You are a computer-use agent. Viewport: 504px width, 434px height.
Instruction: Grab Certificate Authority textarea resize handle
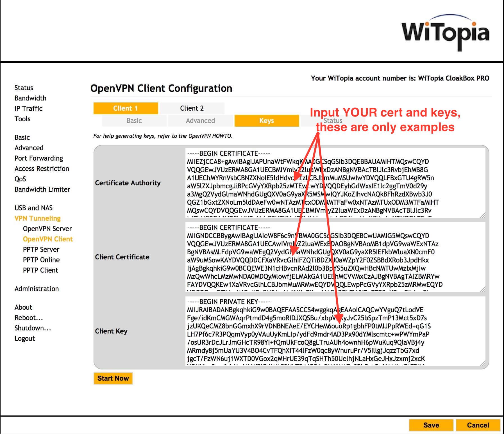(483, 215)
